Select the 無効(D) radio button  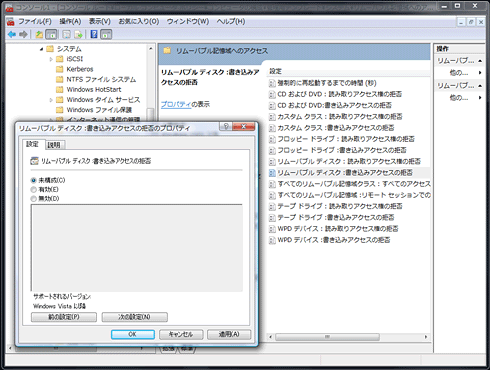[x=33, y=199]
